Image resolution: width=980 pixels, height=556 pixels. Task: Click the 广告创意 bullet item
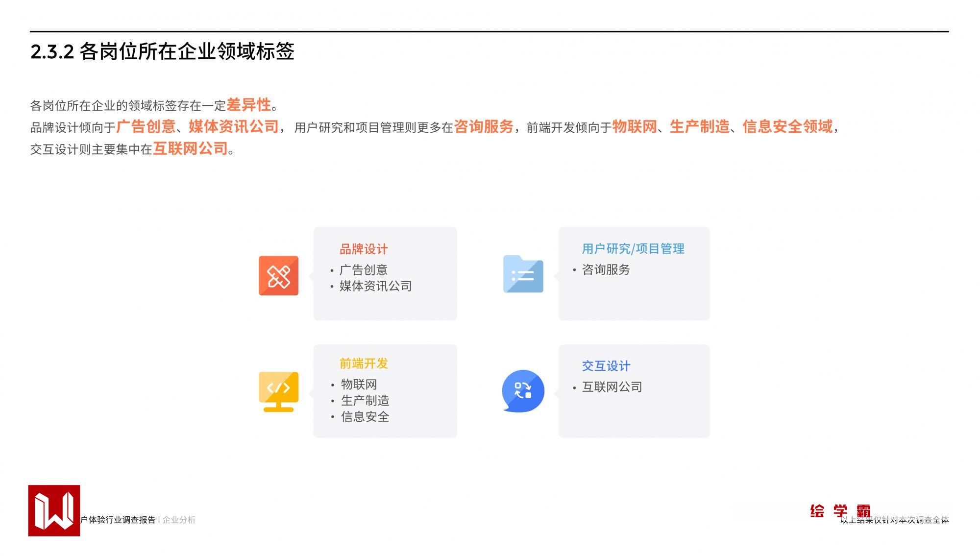363,270
